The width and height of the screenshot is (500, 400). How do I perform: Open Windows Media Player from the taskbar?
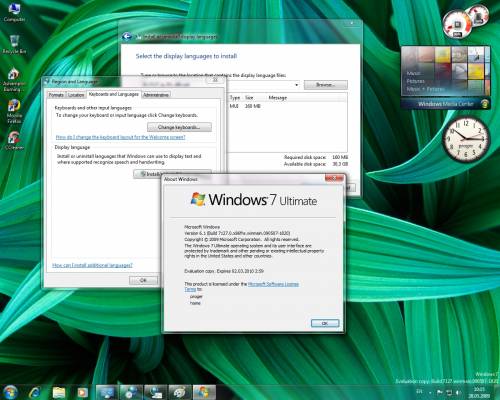[82, 392]
